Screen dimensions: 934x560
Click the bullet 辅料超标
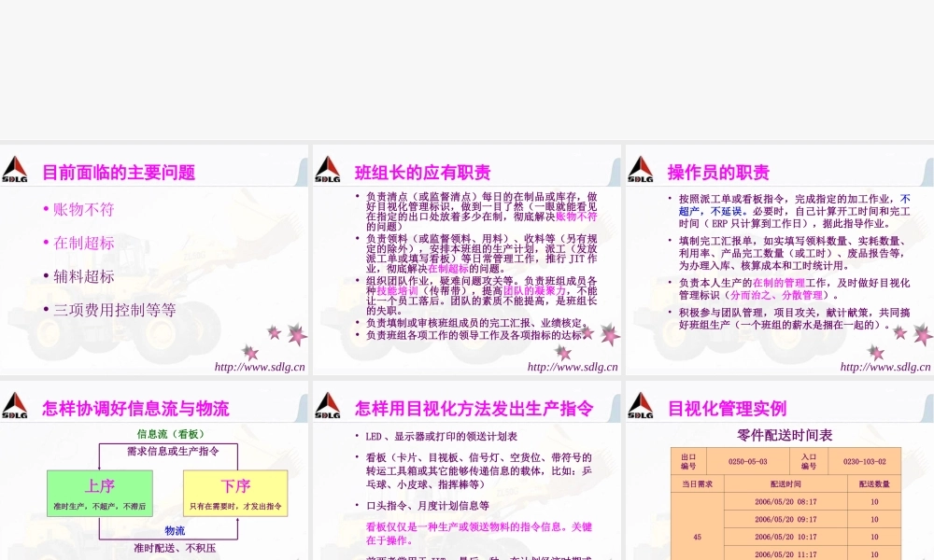pos(83,276)
